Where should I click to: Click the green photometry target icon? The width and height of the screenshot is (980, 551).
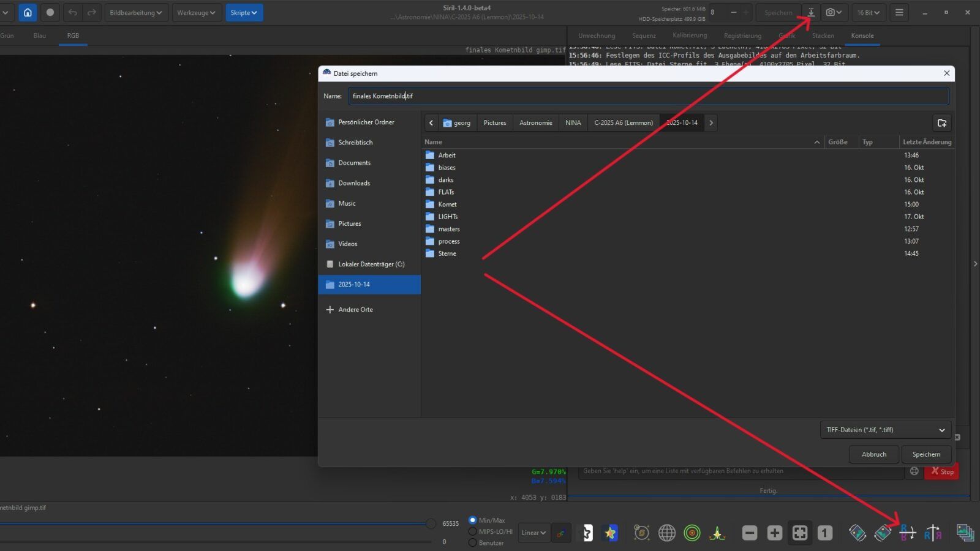(x=692, y=533)
